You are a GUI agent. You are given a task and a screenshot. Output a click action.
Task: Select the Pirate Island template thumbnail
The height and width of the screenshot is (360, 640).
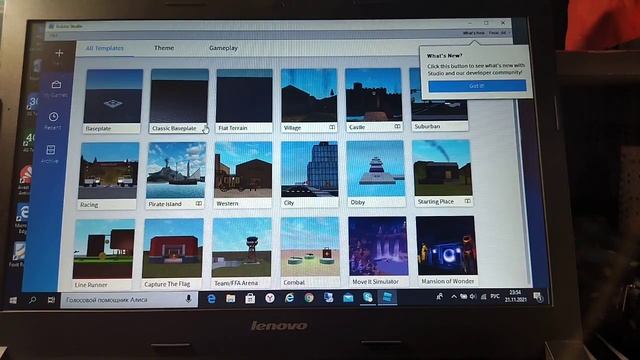176,170
